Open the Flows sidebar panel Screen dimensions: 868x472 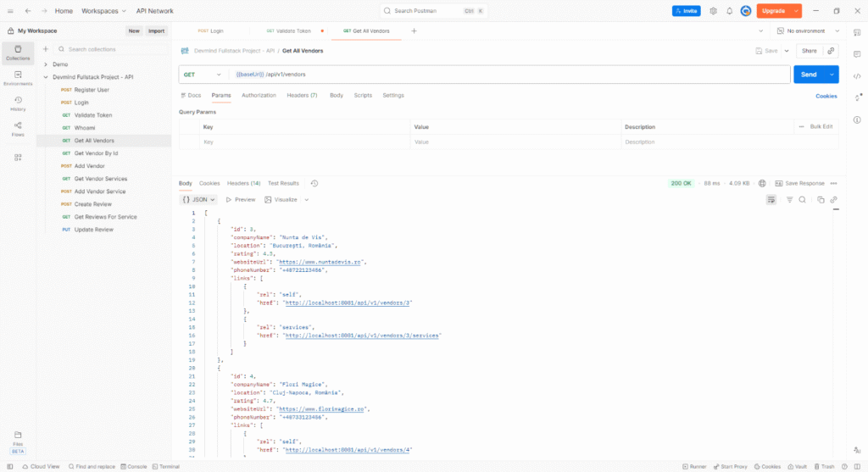(18, 129)
